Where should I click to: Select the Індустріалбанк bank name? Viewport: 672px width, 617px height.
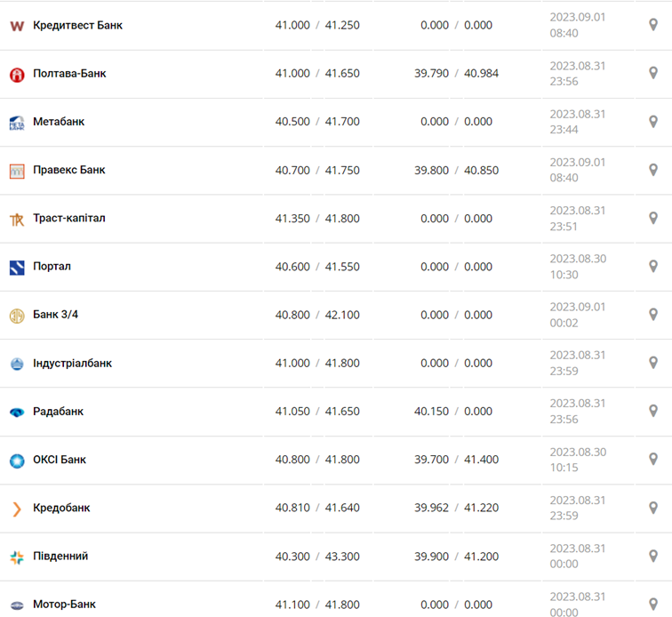click(72, 363)
